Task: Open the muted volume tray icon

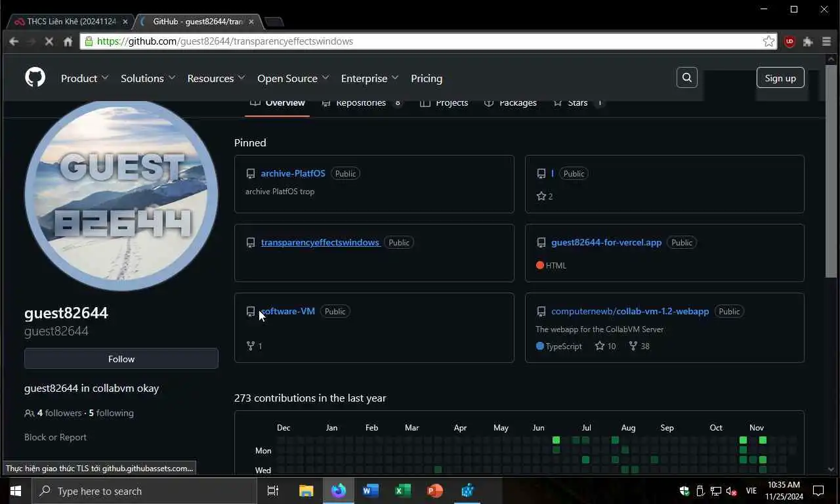Action: click(731, 491)
